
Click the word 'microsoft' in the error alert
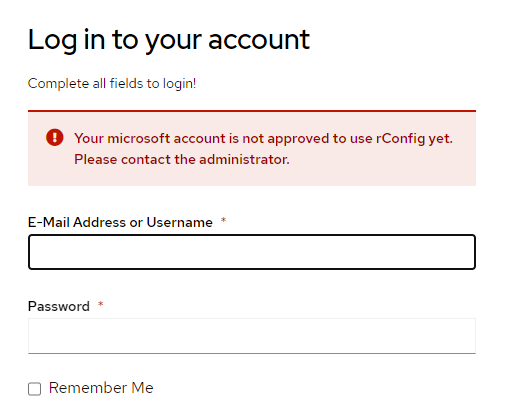click(138, 138)
